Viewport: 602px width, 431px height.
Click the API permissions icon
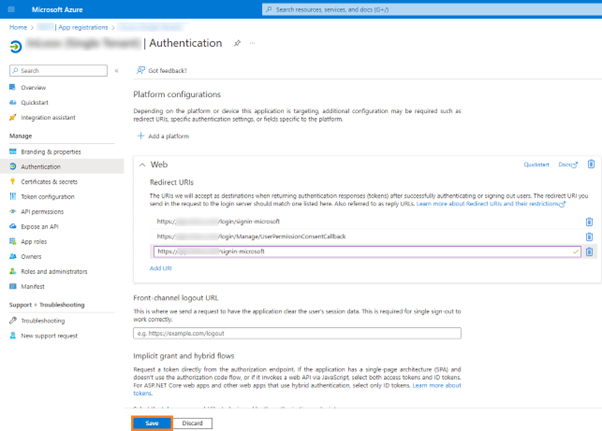13,211
